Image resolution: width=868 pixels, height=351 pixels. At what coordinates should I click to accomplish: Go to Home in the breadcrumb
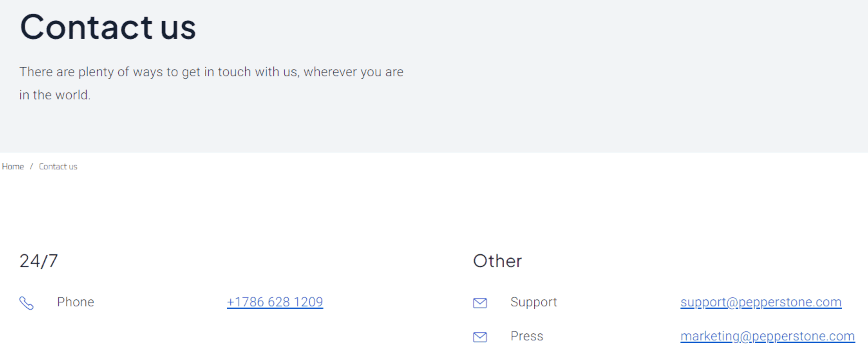tap(13, 166)
